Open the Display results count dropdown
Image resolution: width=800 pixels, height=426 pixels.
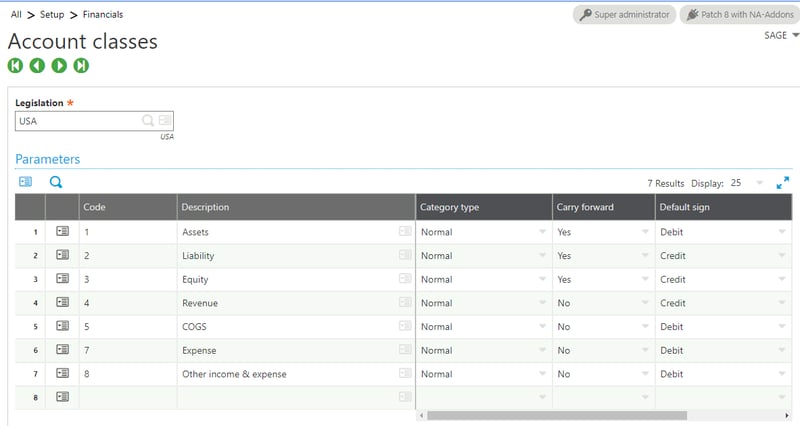(x=760, y=184)
